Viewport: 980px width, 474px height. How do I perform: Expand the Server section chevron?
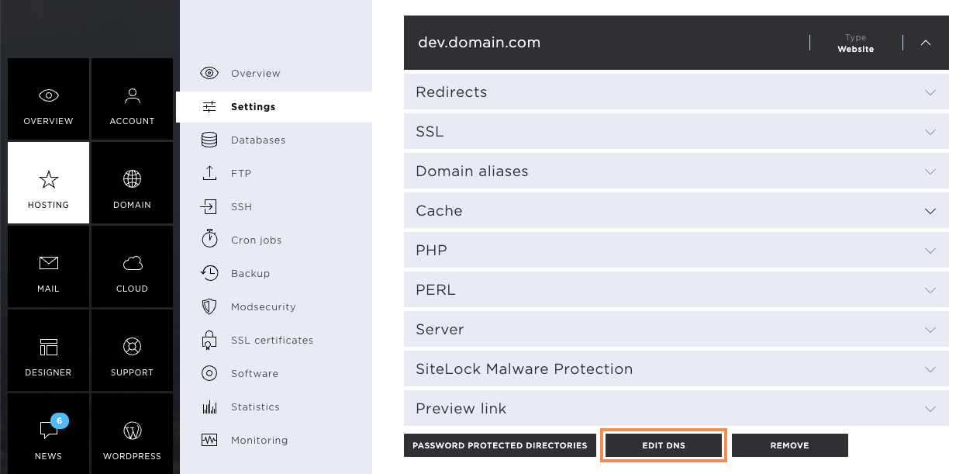coord(930,330)
